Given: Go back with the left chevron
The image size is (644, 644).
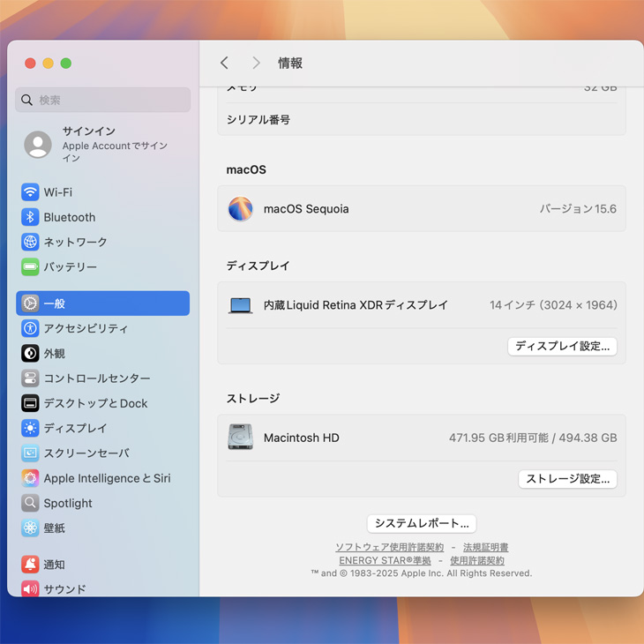Looking at the screenshot, I should tap(224, 63).
